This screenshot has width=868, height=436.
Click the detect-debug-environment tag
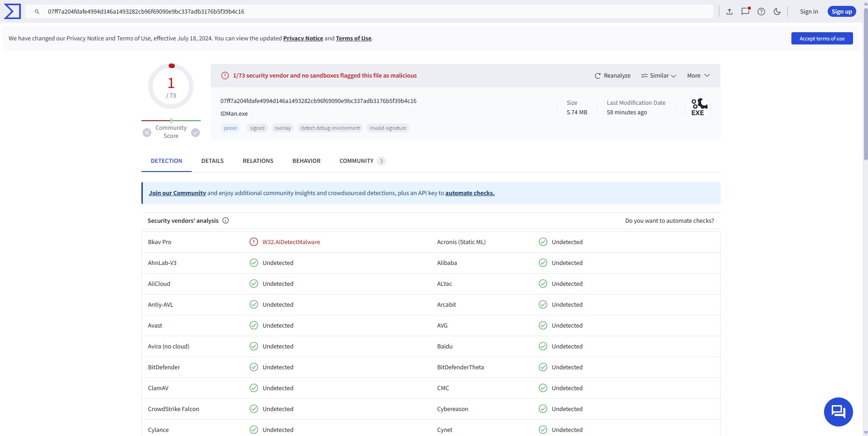tap(330, 128)
